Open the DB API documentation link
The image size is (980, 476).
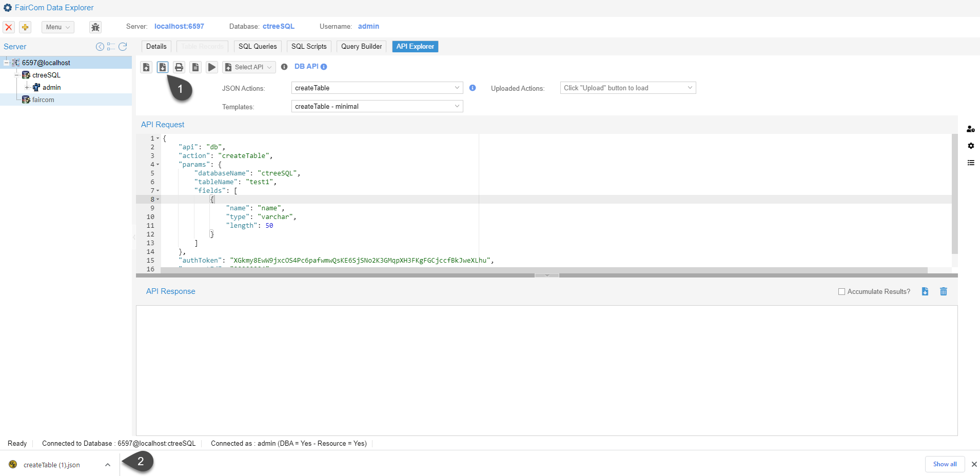coord(306,67)
